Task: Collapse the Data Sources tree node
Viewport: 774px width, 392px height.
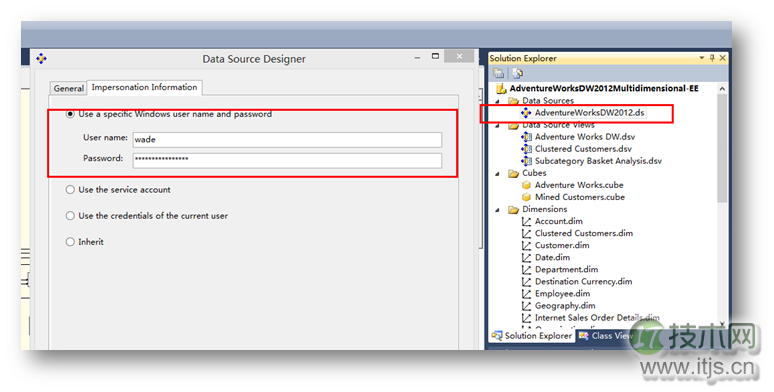Action: point(498,101)
